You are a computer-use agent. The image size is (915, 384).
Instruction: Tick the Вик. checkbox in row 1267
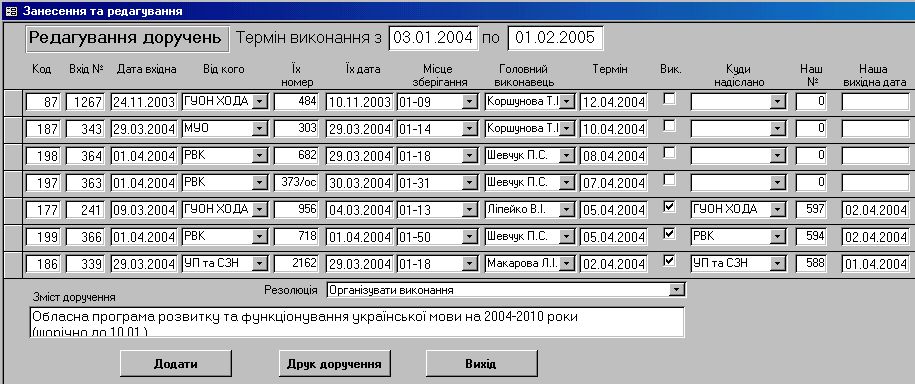tap(670, 99)
